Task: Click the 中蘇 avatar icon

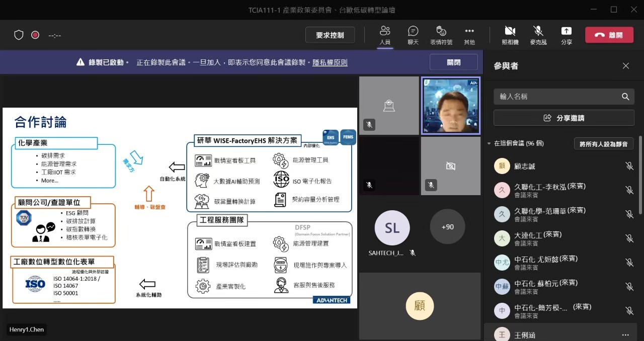Action: coord(502,287)
